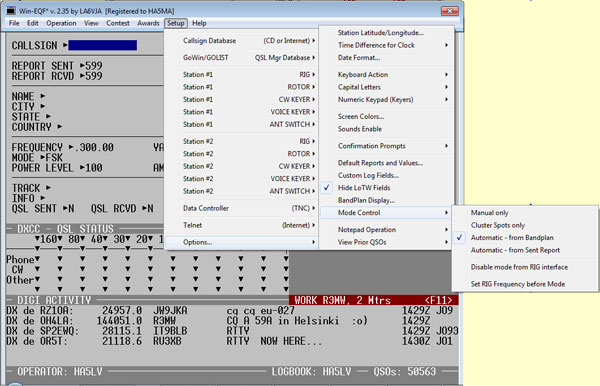This screenshot has height=386, width=600.
Task: Uncheck Hide LoTW Fields option
Action: [x=386, y=188]
